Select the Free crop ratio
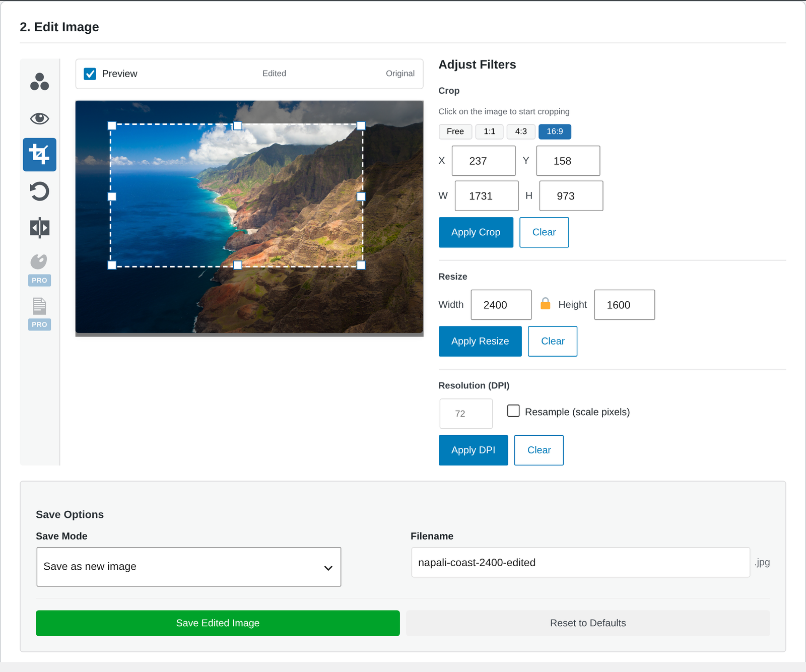 tap(455, 131)
